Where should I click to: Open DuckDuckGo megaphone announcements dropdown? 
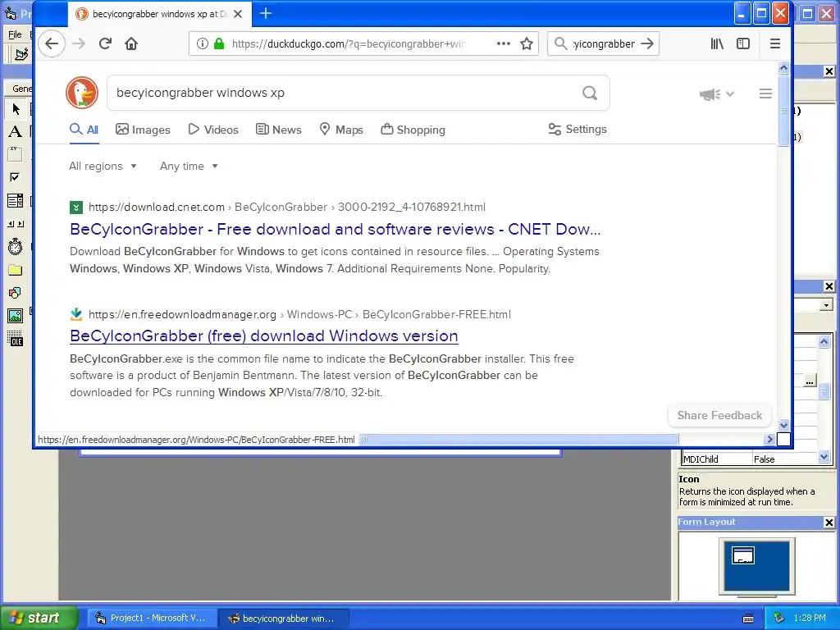point(716,94)
